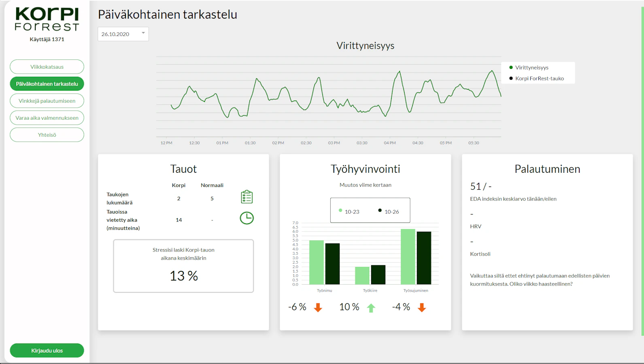Open the Viikkokatsaus page
The width and height of the screenshot is (644, 364).
pyautogui.click(x=47, y=67)
